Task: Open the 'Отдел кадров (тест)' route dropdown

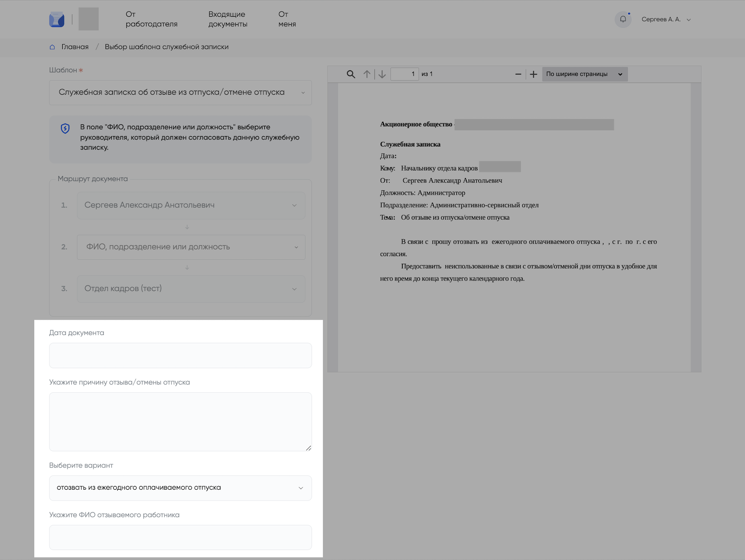Action: point(191,289)
